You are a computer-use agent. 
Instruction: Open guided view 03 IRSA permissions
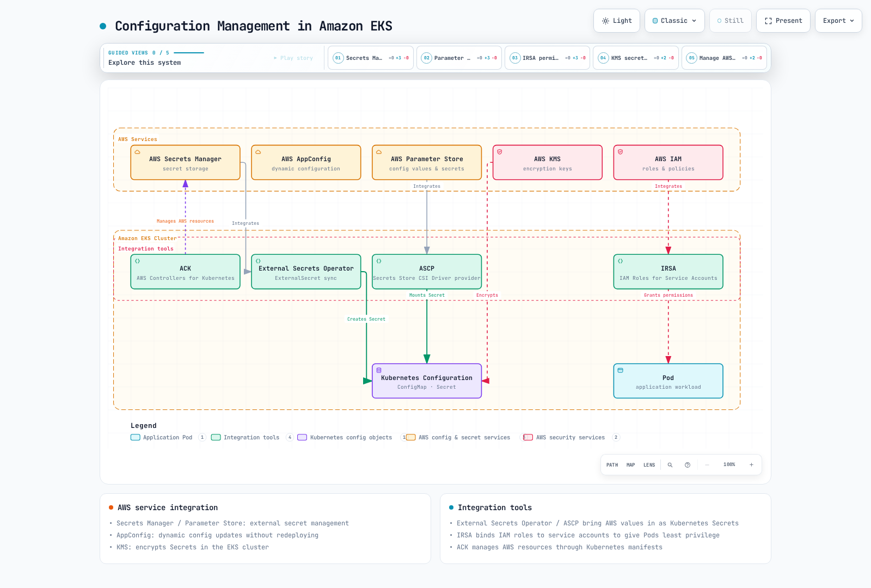point(547,58)
